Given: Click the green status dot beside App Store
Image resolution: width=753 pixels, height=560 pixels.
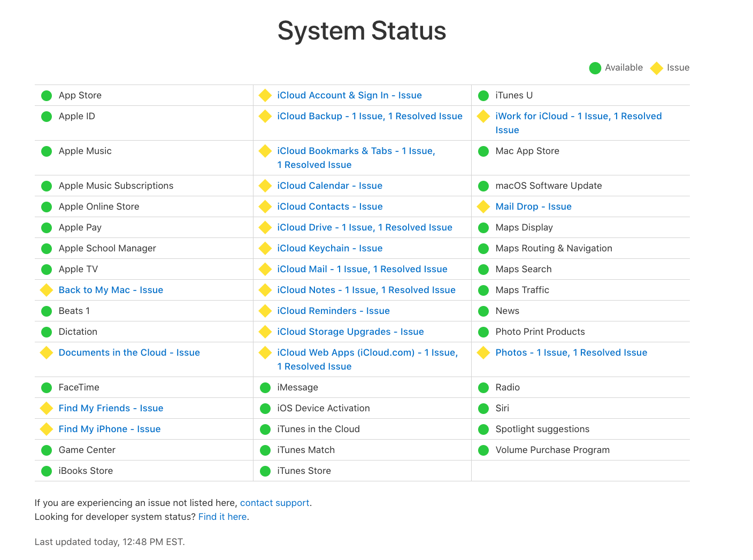Looking at the screenshot, I should (x=47, y=96).
